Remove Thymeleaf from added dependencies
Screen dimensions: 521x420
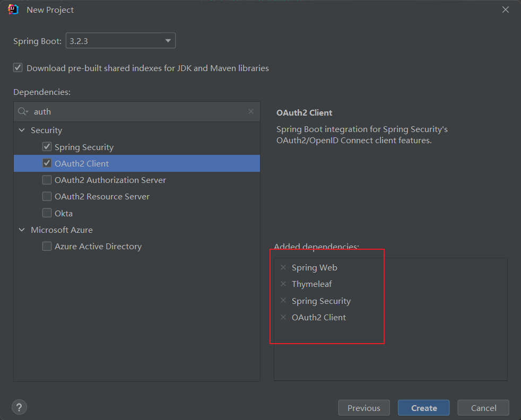283,284
